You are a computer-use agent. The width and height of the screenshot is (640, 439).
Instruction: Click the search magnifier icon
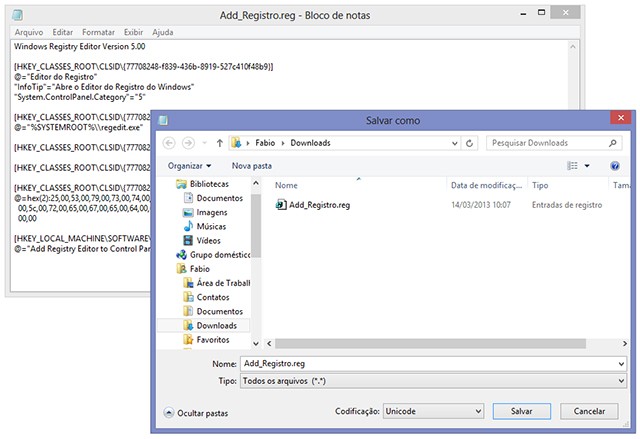pos(617,143)
